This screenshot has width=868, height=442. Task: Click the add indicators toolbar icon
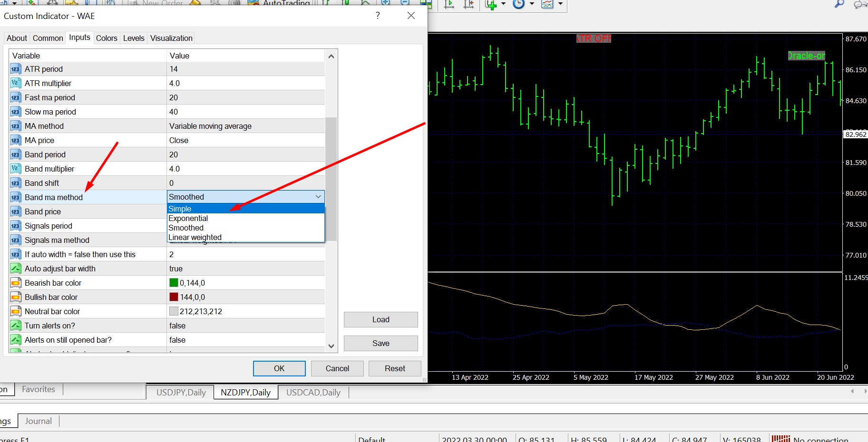click(x=491, y=4)
